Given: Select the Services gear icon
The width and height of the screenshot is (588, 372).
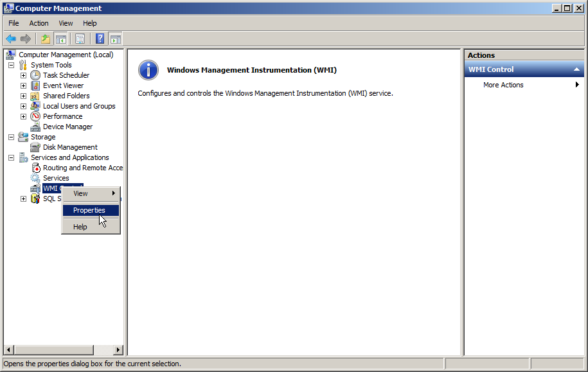Looking at the screenshot, I should point(35,178).
